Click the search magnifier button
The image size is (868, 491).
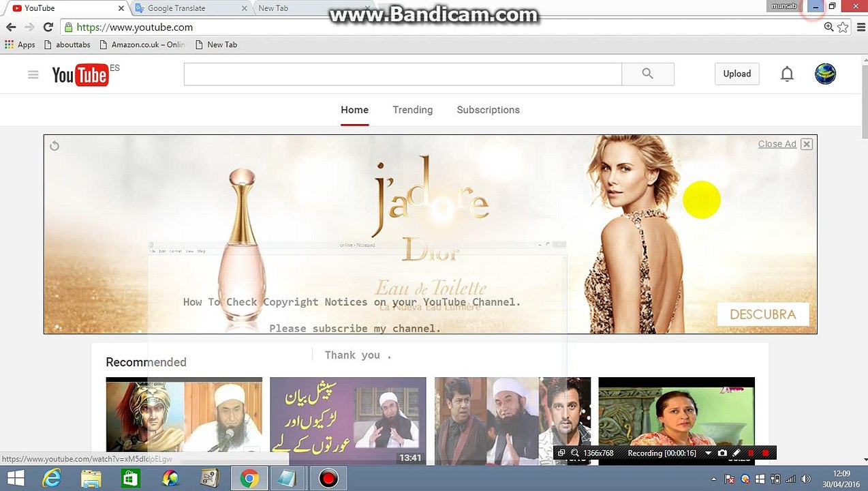pyautogui.click(x=648, y=74)
